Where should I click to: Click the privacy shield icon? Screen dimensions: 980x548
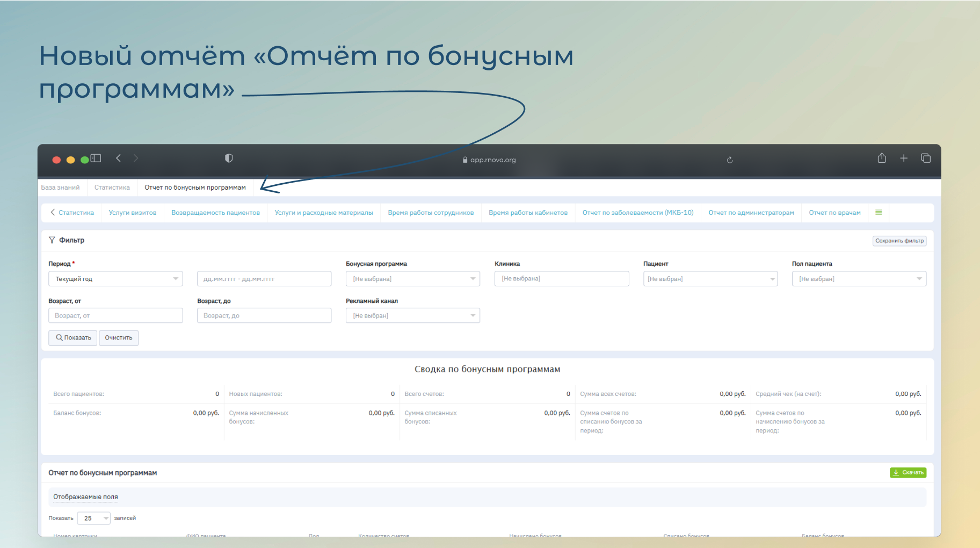click(229, 158)
